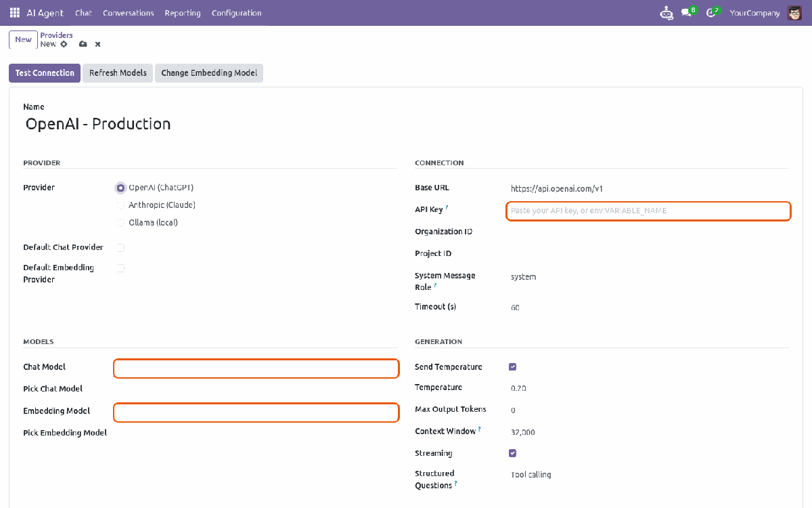The image size is (812, 508).
Task: Go back via the Providers breadcrumb link
Action: (56, 35)
